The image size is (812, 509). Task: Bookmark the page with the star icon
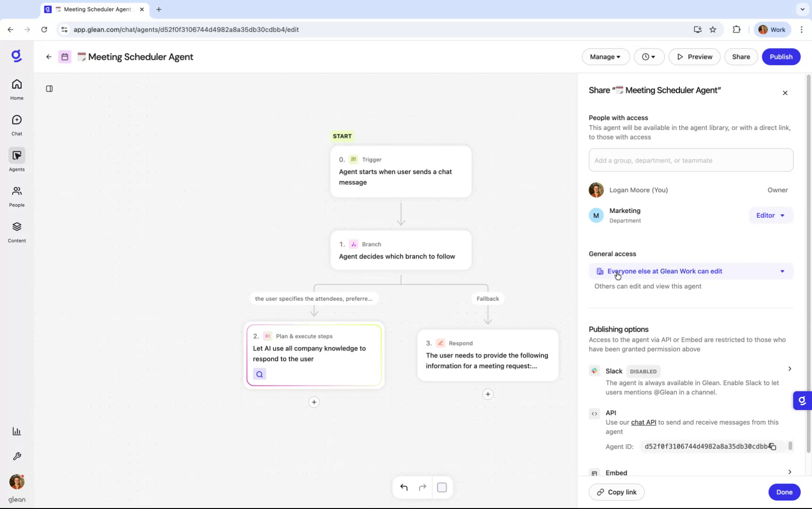[713, 29]
